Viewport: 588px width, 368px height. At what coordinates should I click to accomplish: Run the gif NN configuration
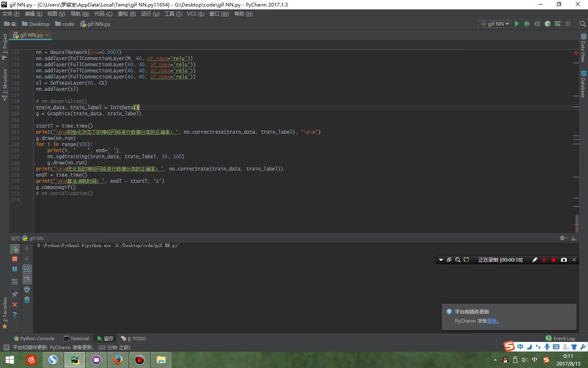pos(517,24)
